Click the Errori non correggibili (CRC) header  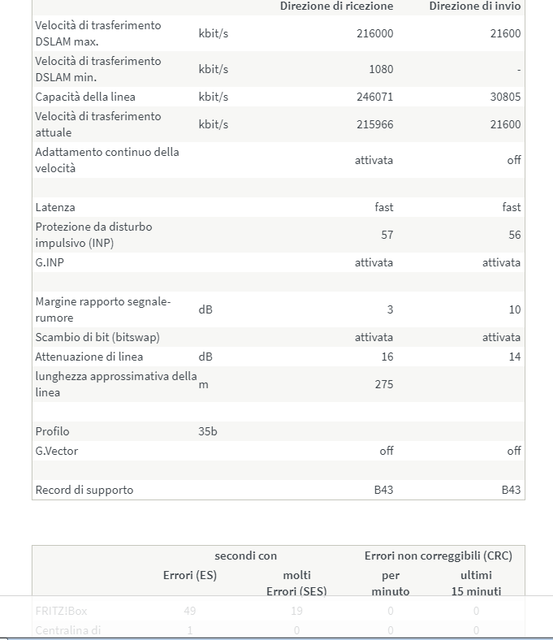tap(438, 556)
